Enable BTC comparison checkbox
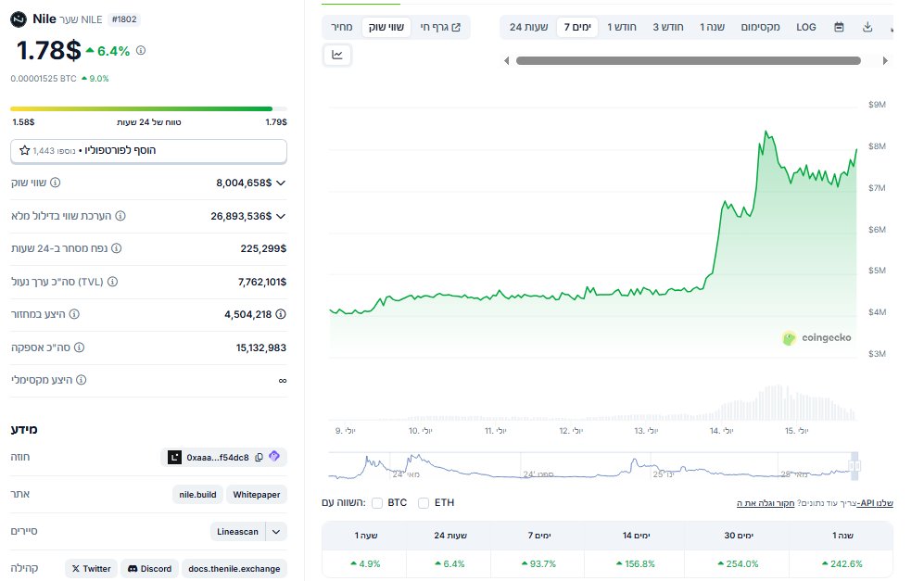The image size is (924, 581). pyautogui.click(x=377, y=502)
